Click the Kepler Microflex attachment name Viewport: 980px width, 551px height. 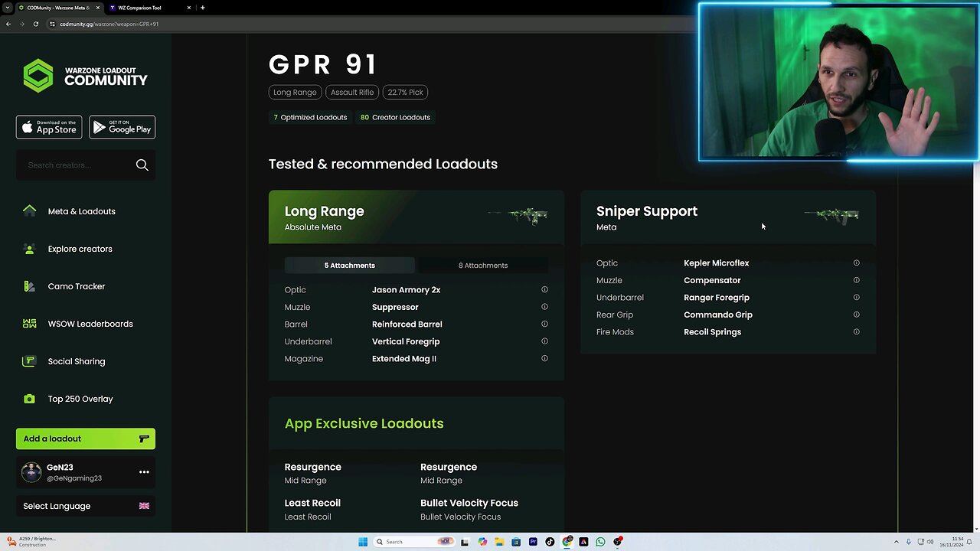(x=716, y=262)
